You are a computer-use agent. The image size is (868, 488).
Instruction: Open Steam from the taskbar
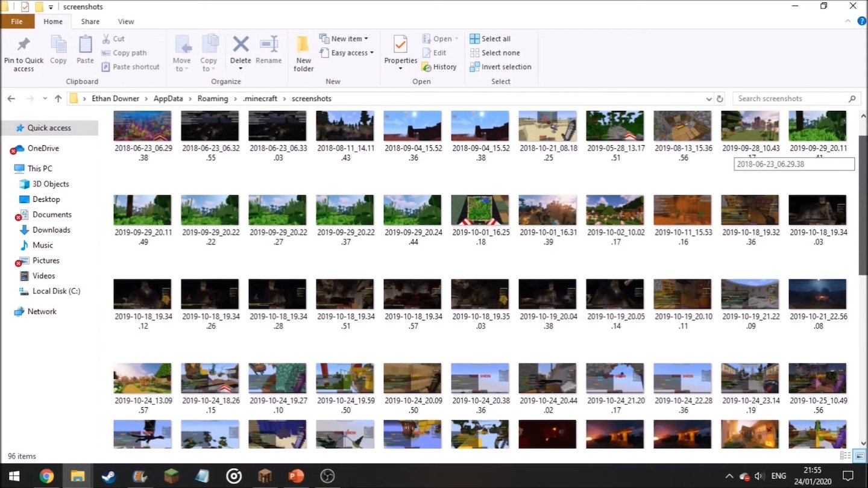(x=108, y=476)
